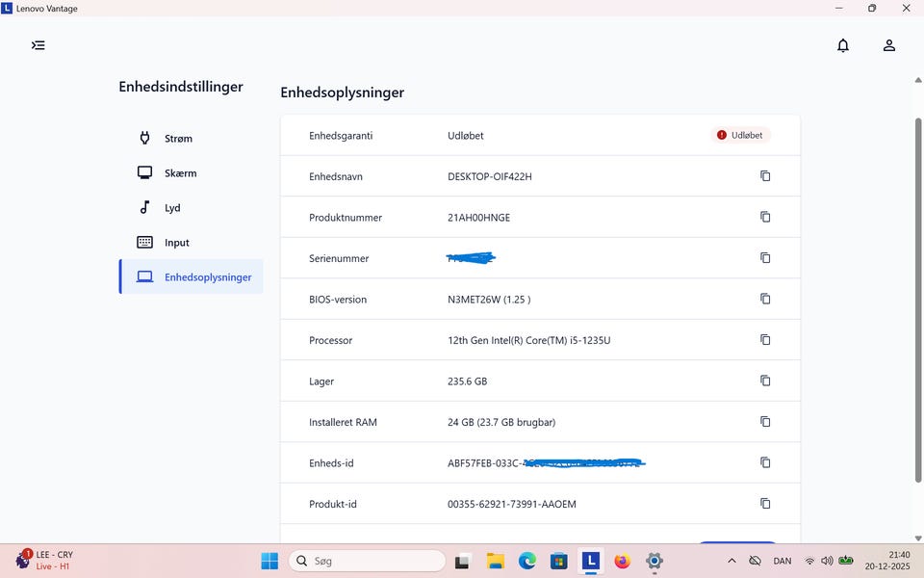The width and height of the screenshot is (924, 578).
Task: Open the user account profile icon
Action: [888, 45]
